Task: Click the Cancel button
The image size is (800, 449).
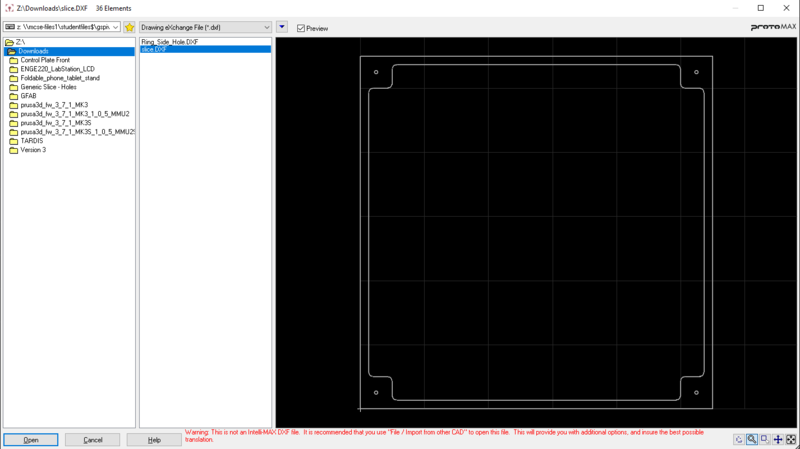Action: pos(93,440)
